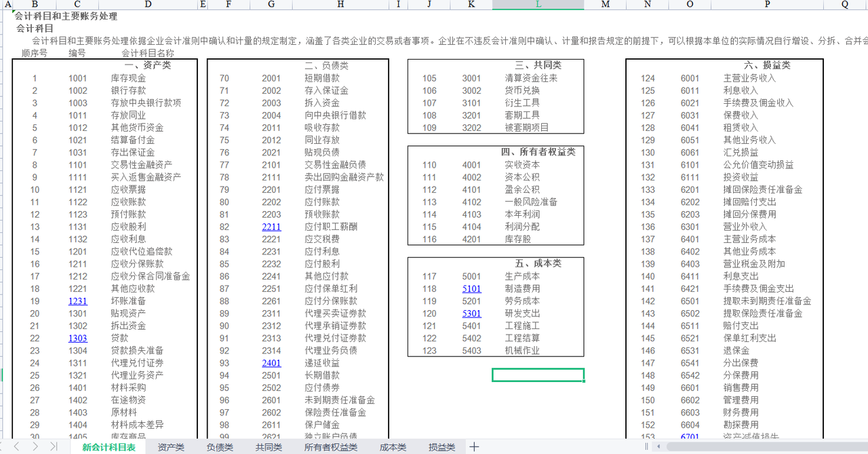
Task: Follow the 2211 应付职工薪酬 hyperlink
Action: (271, 227)
